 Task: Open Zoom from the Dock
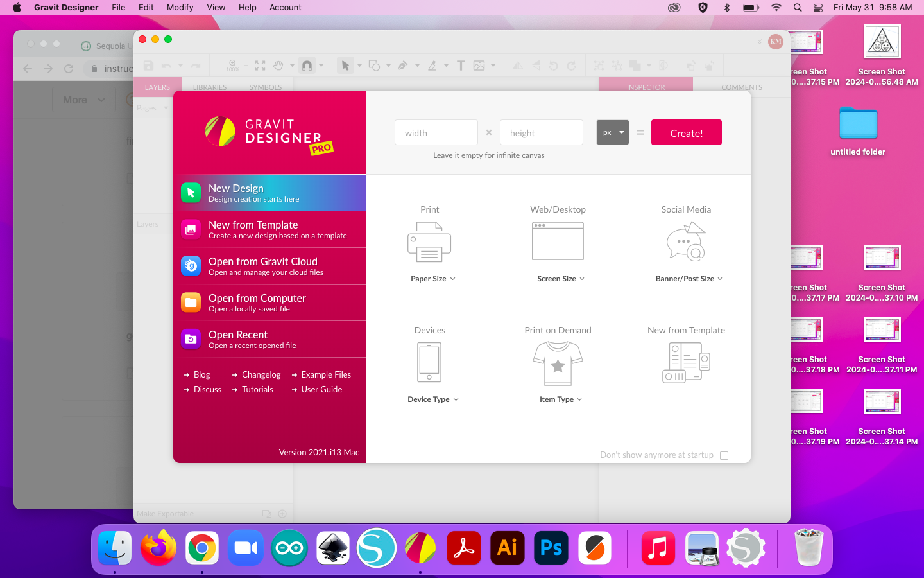(245, 548)
